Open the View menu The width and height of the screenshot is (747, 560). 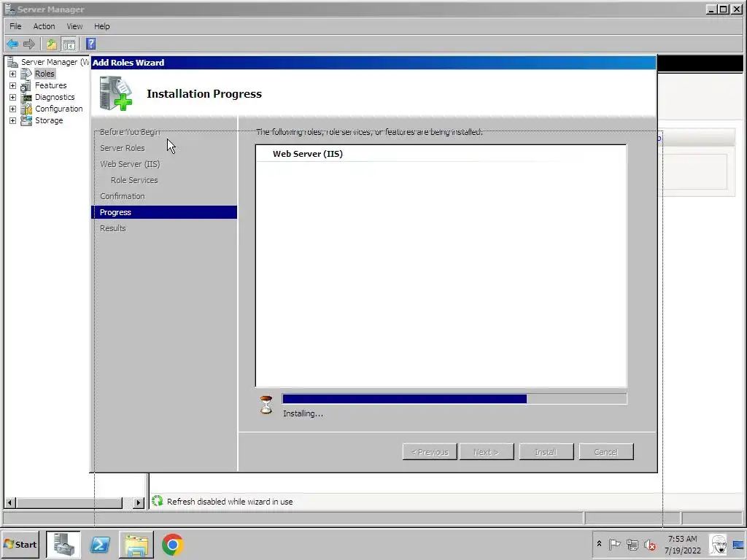coord(74,26)
